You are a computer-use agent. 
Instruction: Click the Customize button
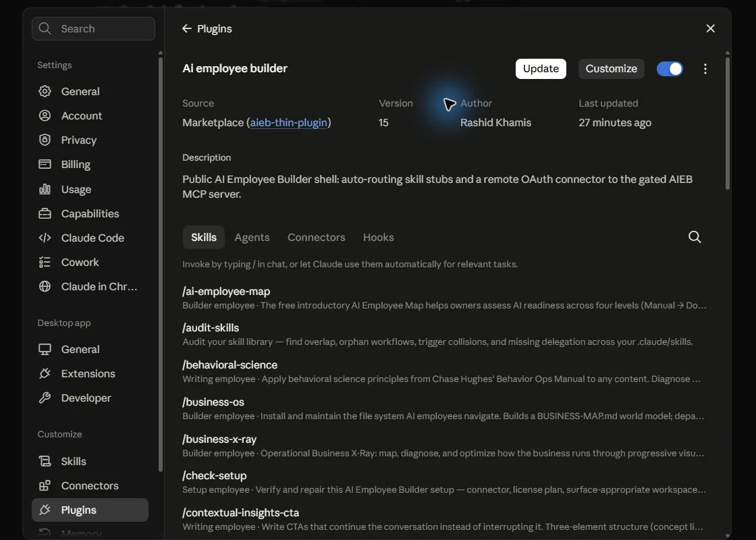click(x=612, y=69)
